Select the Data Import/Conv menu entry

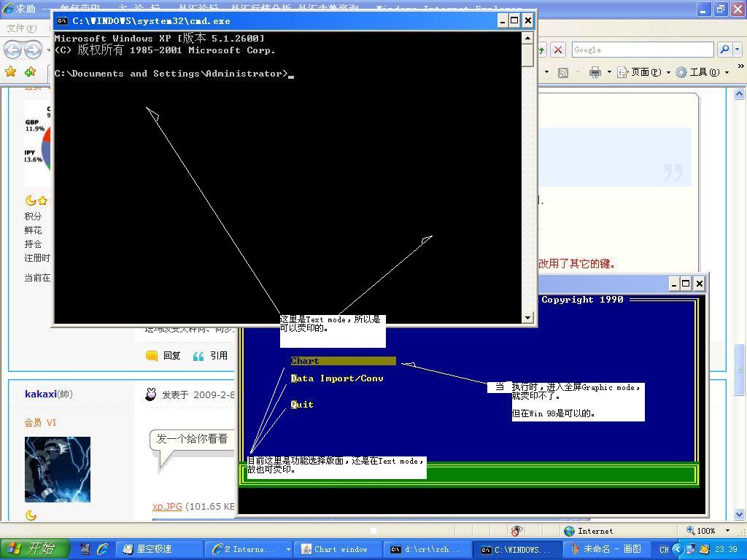337,378
